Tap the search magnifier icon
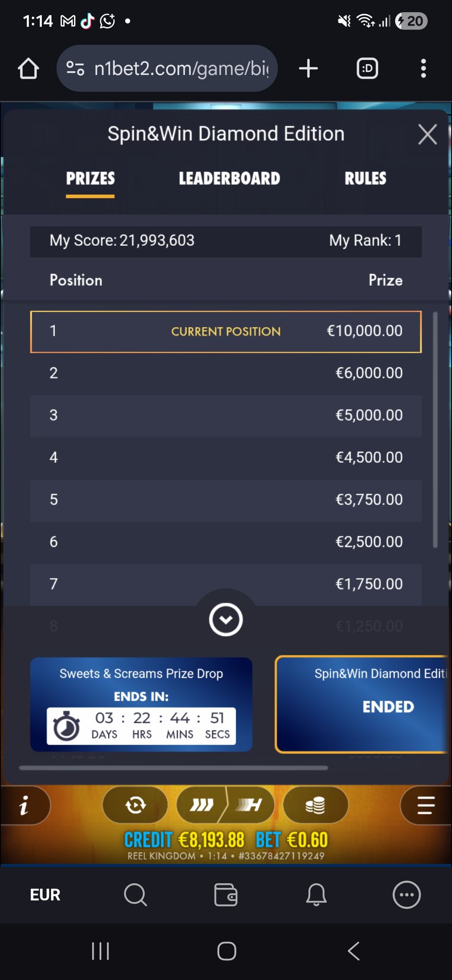 [x=135, y=895]
